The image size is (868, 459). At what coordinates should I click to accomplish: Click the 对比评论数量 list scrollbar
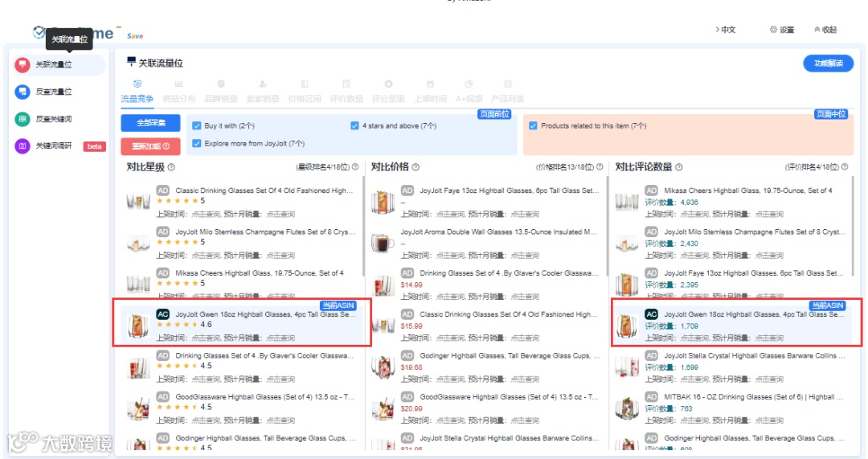[852, 226]
